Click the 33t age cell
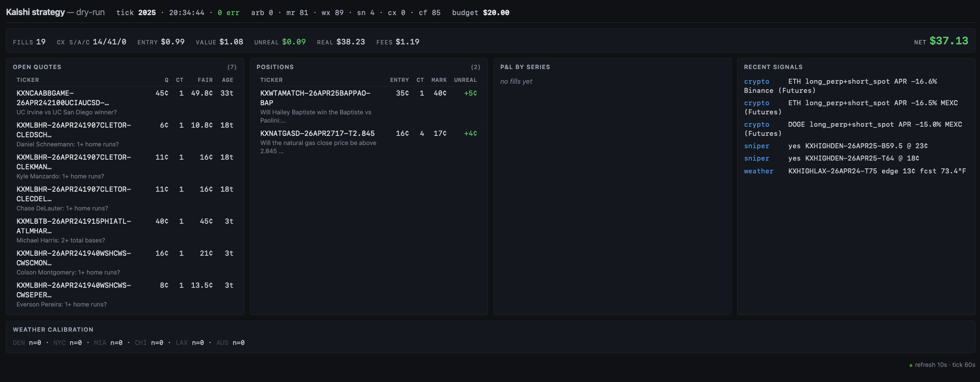Image resolution: width=980 pixels, height=382 pixels. (x=227, y=93)
